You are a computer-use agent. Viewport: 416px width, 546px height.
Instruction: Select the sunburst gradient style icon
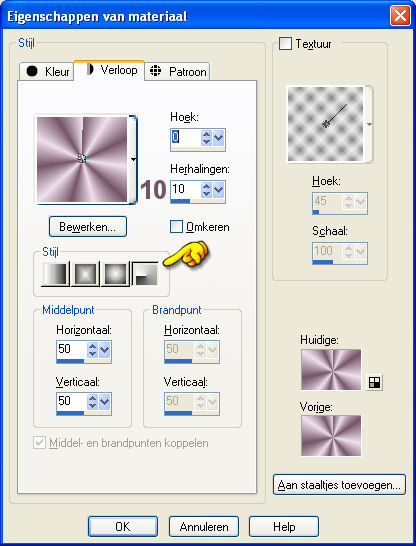115,274
